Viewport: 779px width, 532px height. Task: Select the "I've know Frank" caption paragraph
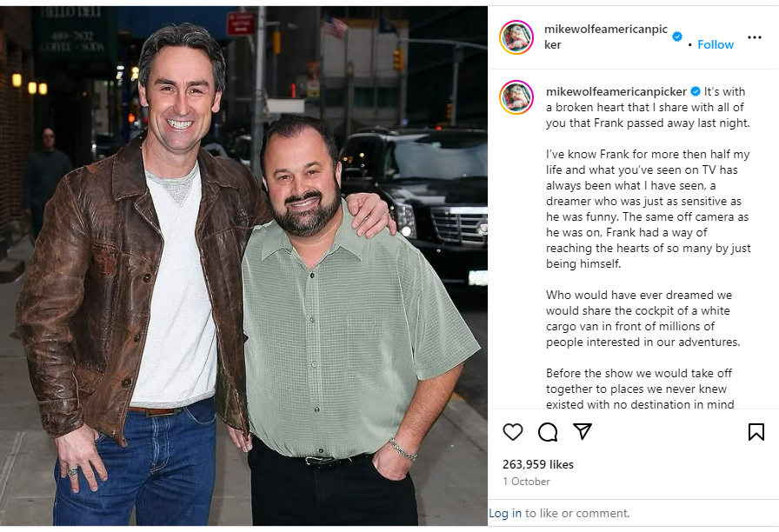pos(649,209)
